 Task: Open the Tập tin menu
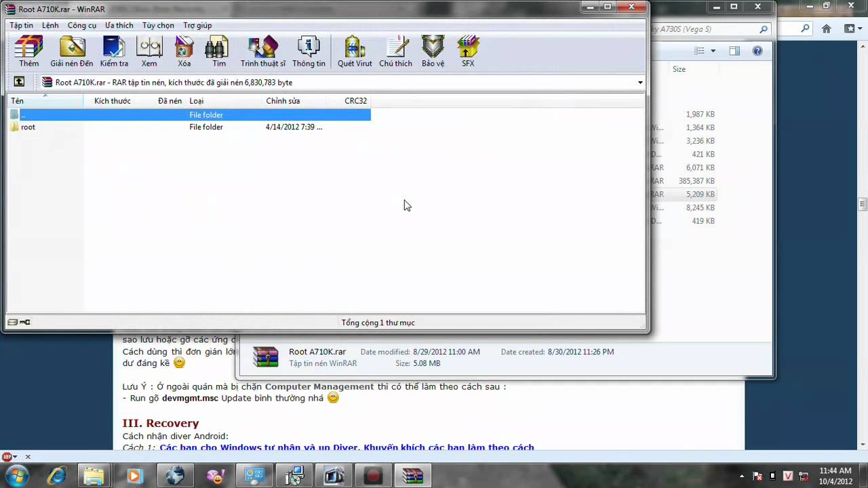pyautogui.click(x=21, y=25)
